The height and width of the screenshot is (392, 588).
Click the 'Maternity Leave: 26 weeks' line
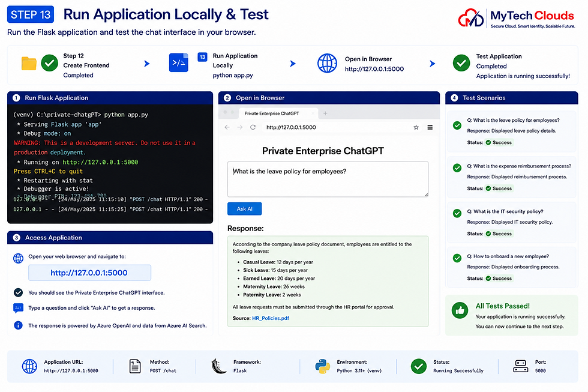click(274, 286)
